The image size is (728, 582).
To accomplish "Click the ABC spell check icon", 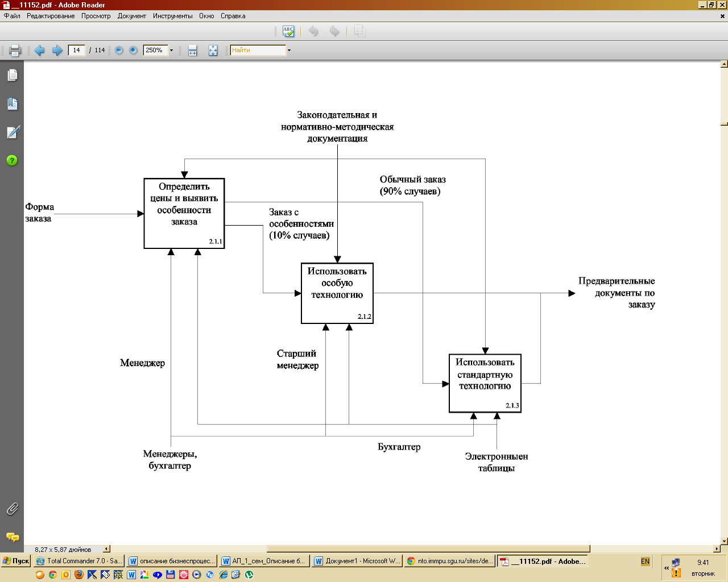I will (x=288, y=31).
